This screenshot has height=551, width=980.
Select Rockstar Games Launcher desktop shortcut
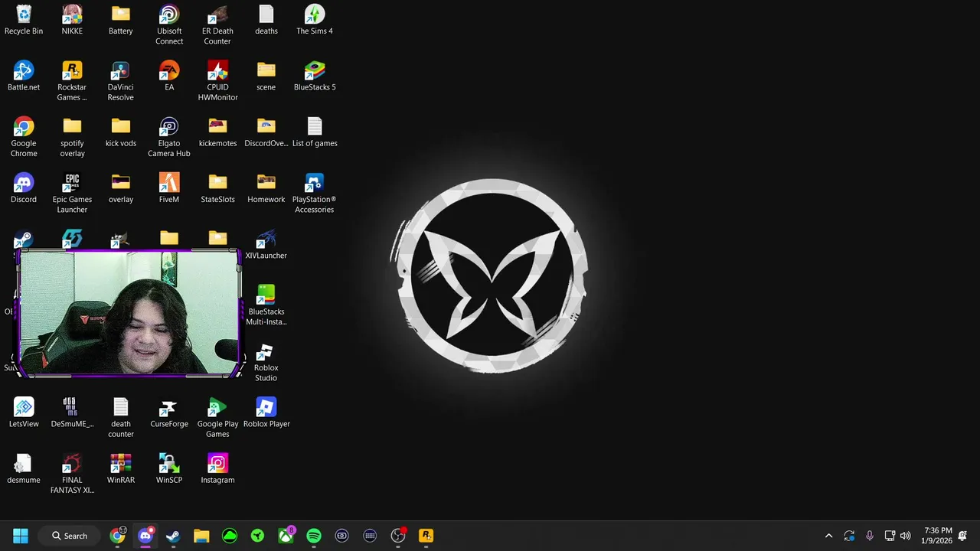click(x=72, y=80)
